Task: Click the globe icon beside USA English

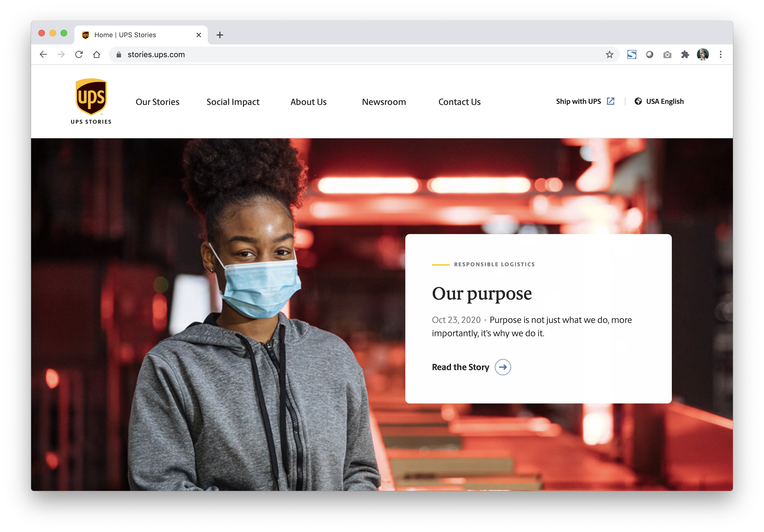Action: point(638,101)
